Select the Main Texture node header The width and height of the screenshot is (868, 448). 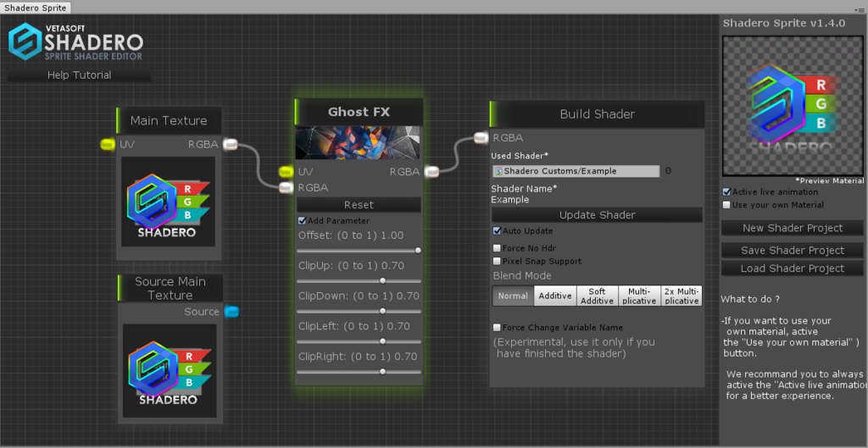click(169, 121)
